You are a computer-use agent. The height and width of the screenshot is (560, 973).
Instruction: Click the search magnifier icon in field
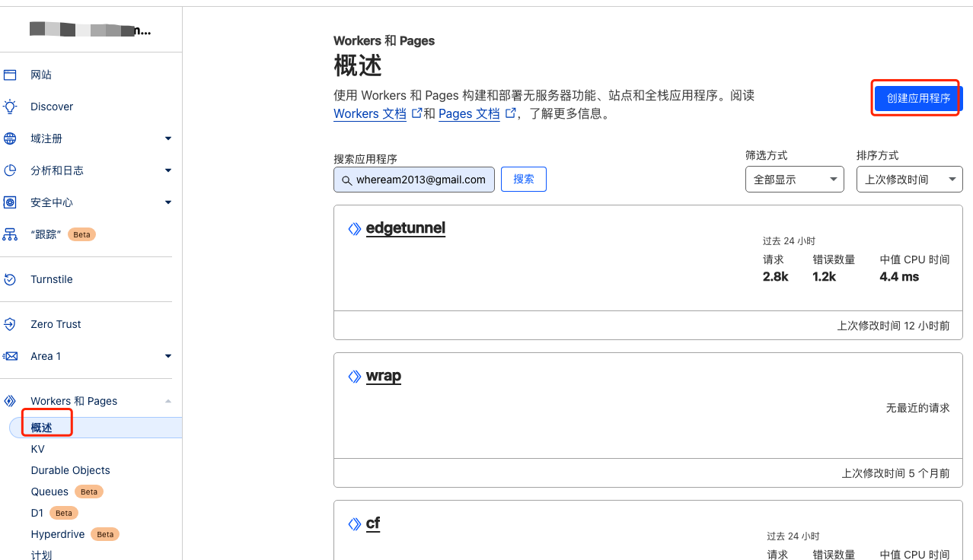(346, 180)
